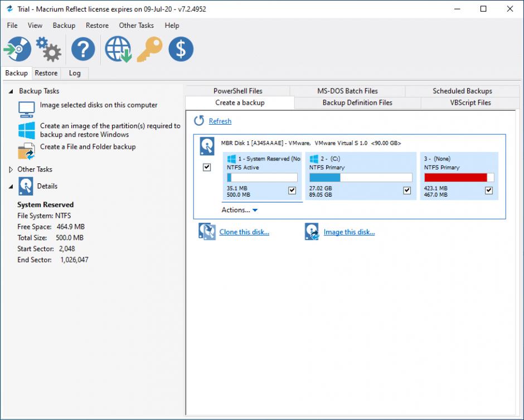Select the 1 - System Reserved partition label
524x420 pixels.
pos(269,159)
